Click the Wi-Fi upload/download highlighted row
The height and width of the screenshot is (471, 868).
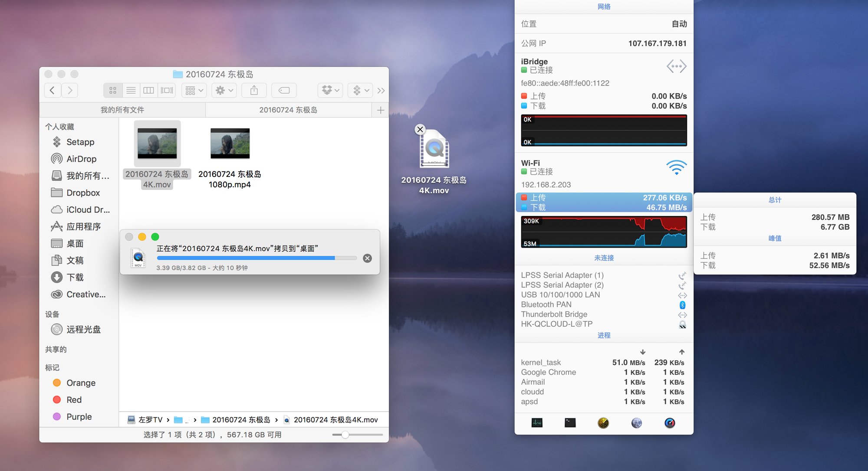(604, 203)
